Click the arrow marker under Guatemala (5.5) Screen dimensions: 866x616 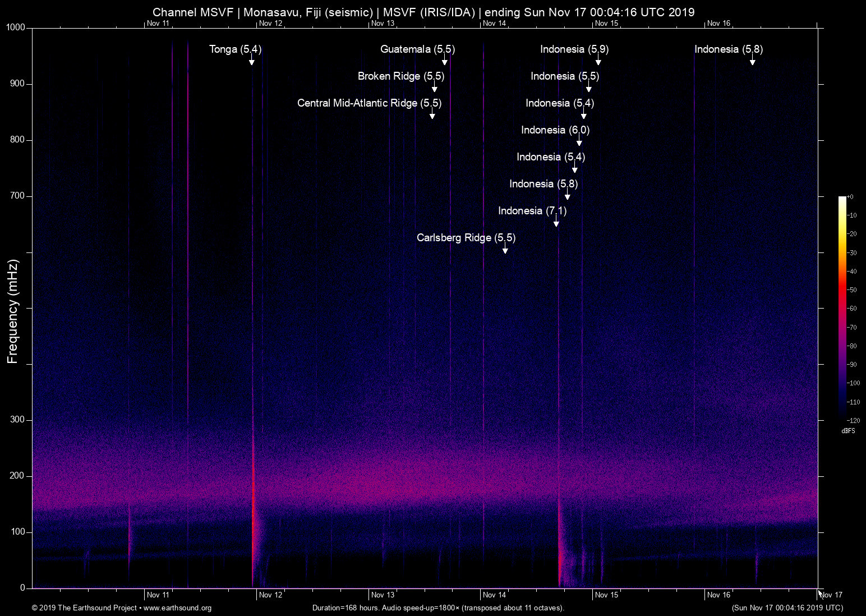click(x=445, y=61)
